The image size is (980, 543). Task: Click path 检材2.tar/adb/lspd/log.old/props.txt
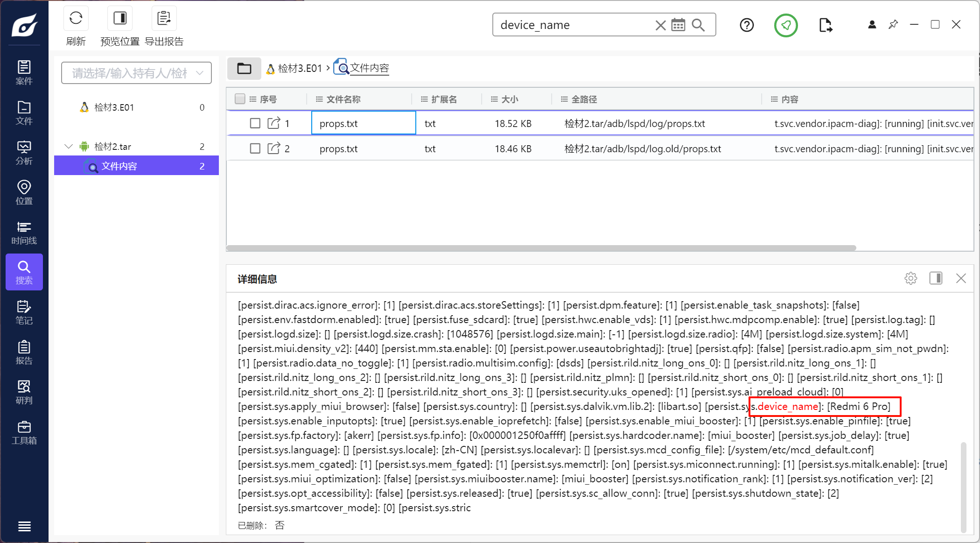[643, 148]
